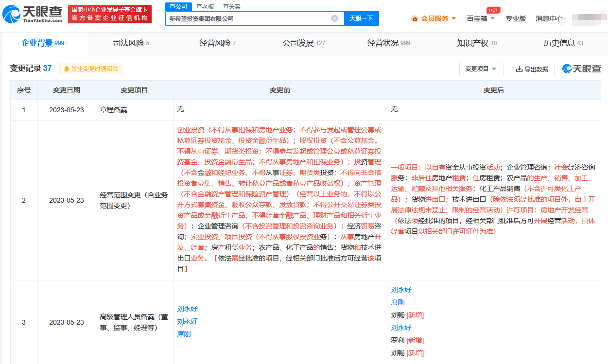This screenshot has height=364, width=608.
Task: Click the 2023-05-23 date in row 1
Action: tap(67, 110)
